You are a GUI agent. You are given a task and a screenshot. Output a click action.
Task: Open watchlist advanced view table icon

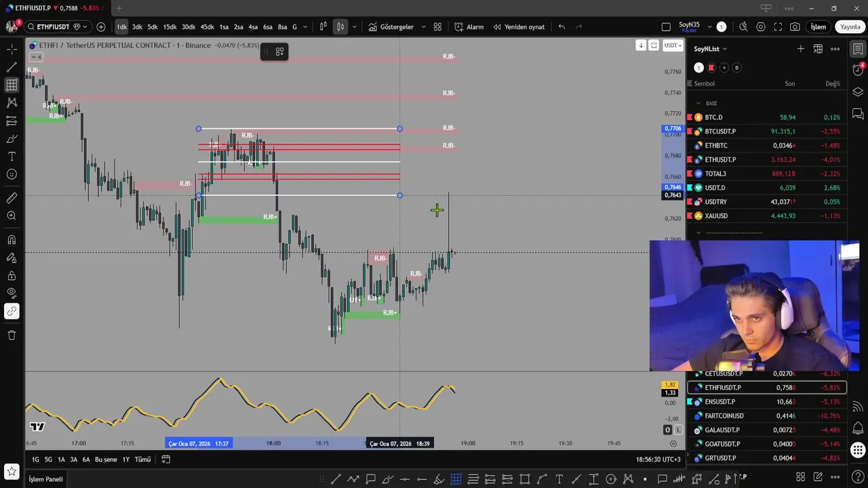click(818, 49)
